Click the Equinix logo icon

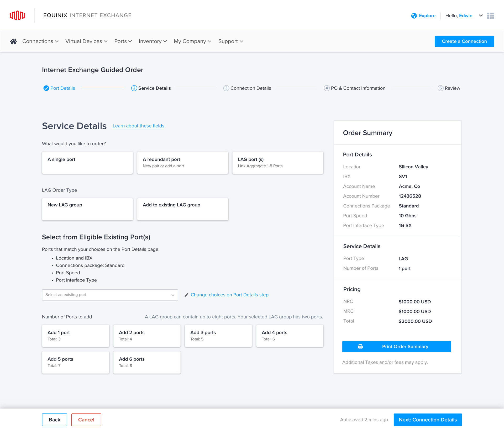click(17, 15)
